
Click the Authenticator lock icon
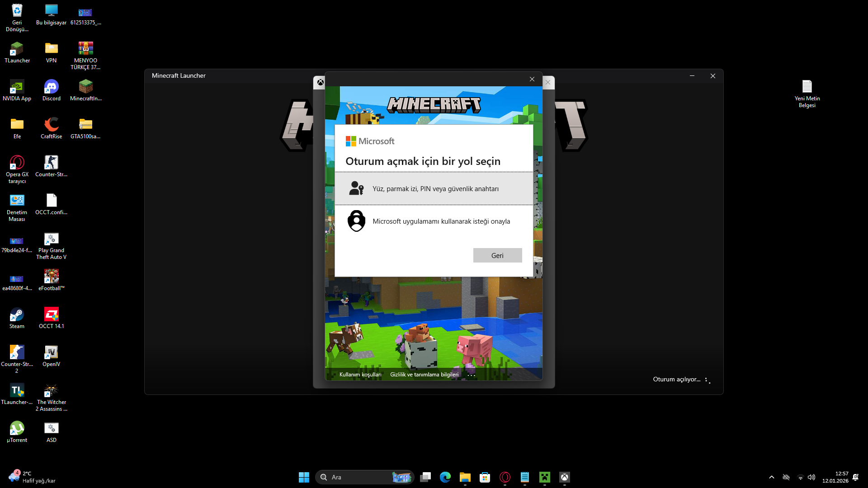click(x=356, y=221)
